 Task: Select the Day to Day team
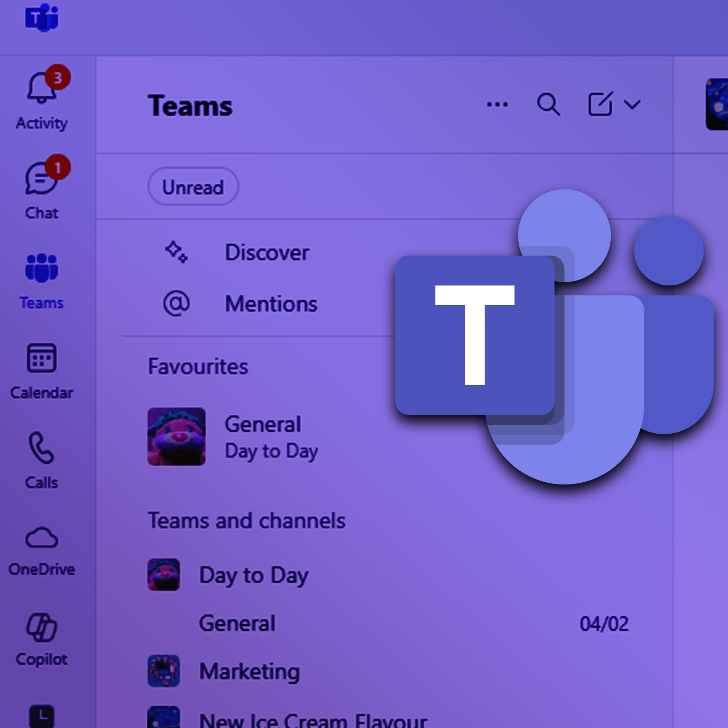[253, 576]
